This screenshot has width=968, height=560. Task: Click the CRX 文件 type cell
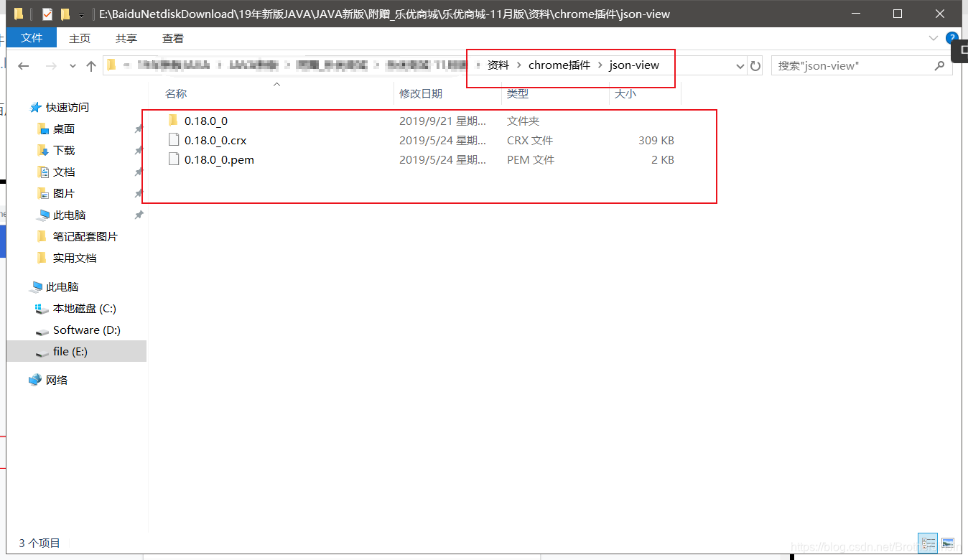click(530, 141)
